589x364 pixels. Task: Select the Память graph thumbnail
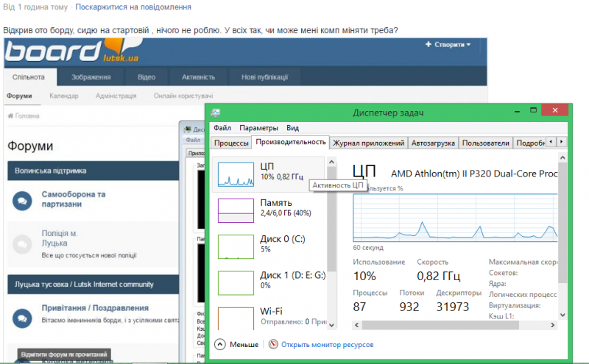[x=236, y=210]
